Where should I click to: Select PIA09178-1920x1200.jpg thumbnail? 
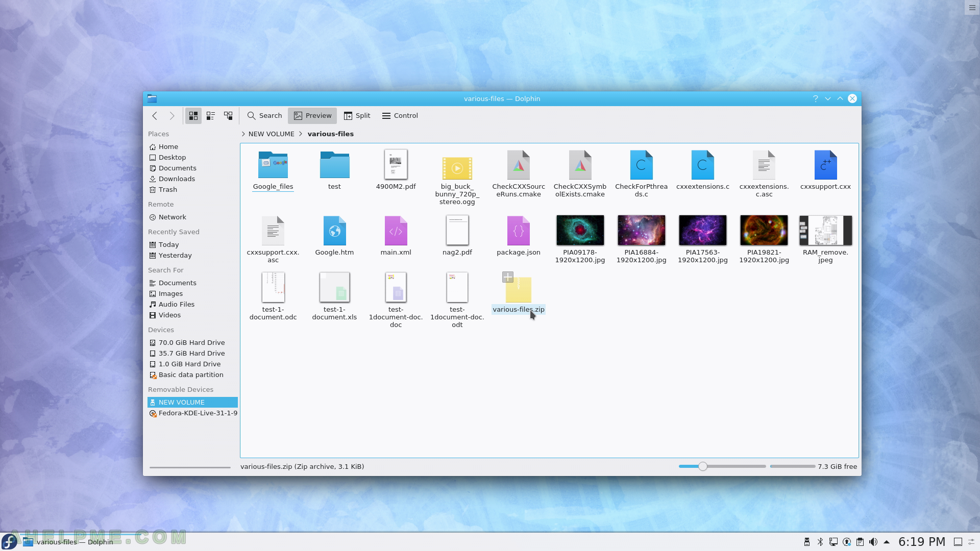click(580, 230)
